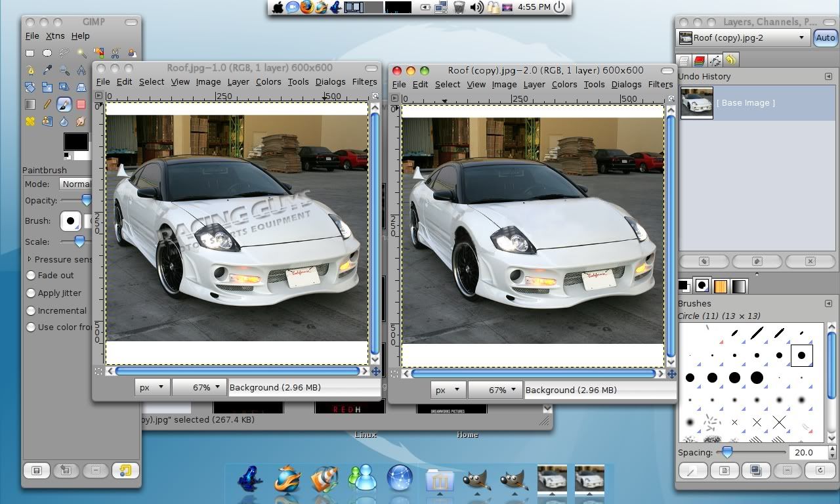Select the Free Select lasso tool
The image size is (840, 504).
64,53
